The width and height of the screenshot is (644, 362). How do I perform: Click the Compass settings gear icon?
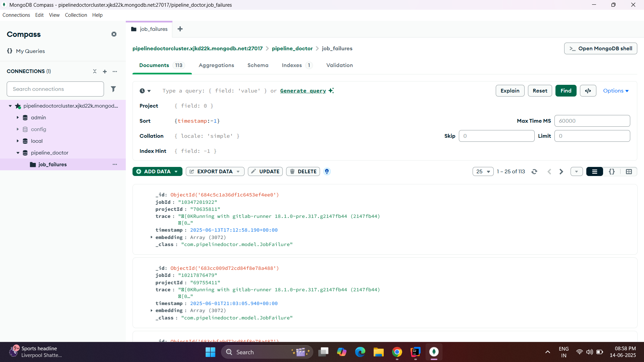(114, 34)
